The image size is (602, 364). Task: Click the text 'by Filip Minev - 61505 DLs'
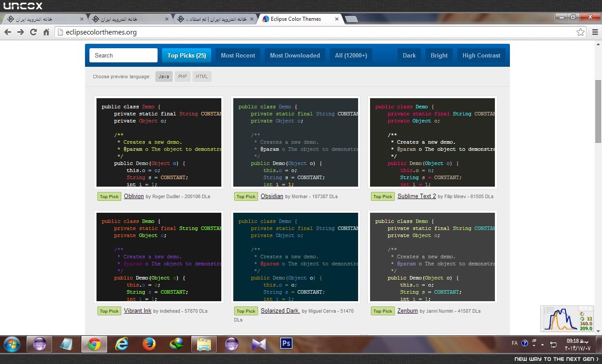466,196
